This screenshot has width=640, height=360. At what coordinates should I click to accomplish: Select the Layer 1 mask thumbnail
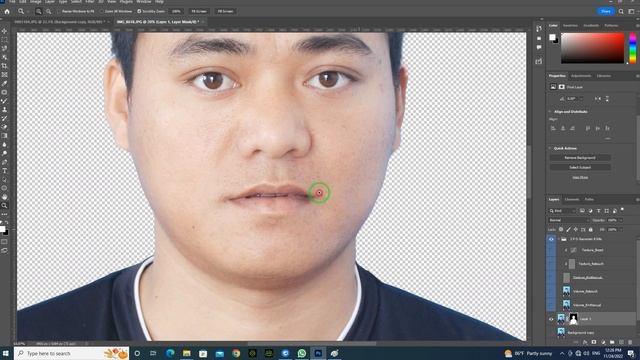573,319
